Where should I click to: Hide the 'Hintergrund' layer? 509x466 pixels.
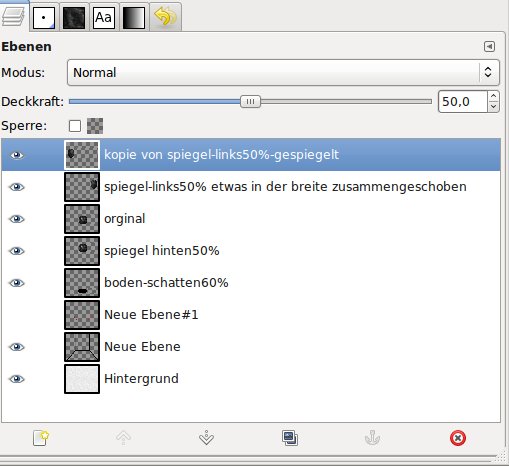coord(17,379)
